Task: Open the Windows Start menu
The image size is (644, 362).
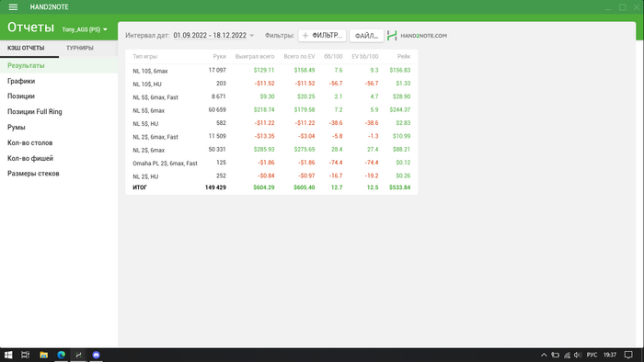Action: pyautogui.click(x=8, y=355)
